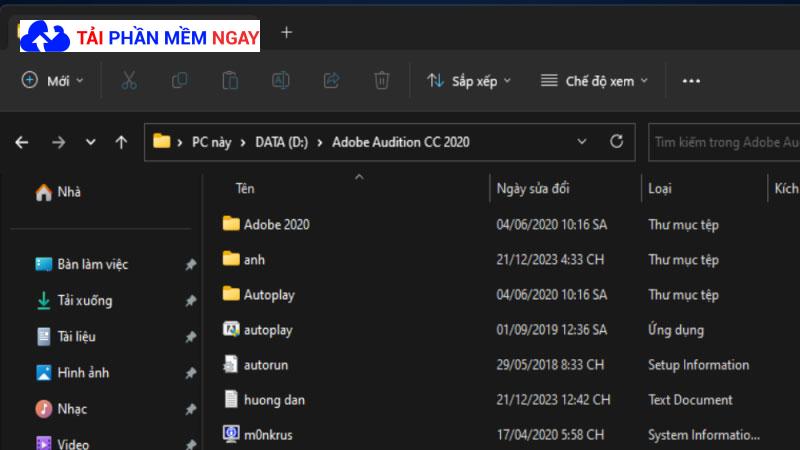Click the date 01/09/2019 12:36 SA
The image size is (800, 450).
pos(552,330)
